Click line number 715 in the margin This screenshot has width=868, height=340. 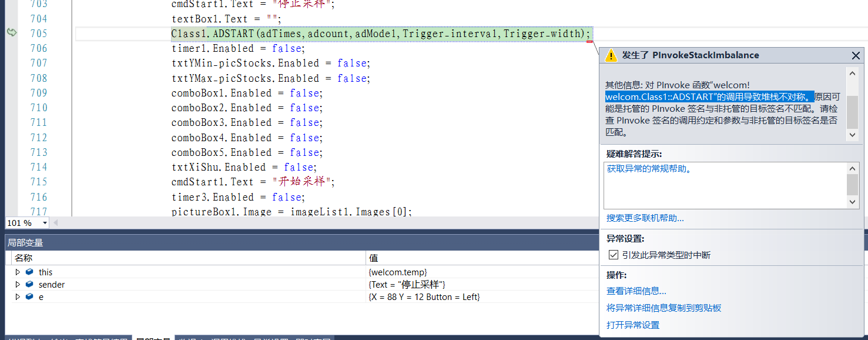tap(39, 182)
